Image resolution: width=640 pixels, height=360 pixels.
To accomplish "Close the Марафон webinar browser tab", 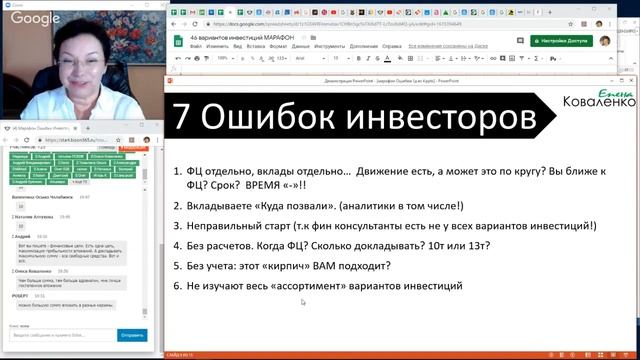I will 75,128.
